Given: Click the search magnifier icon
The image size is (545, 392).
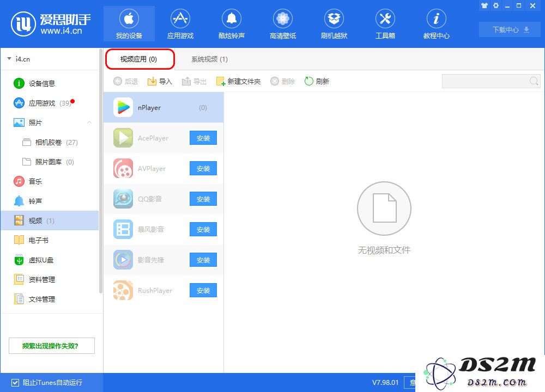Looking at the screenshot, I should tap(534, 81).
